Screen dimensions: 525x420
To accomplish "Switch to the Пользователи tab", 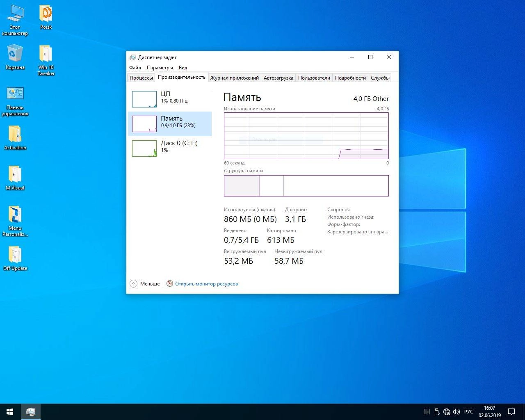I will (314, 78).
